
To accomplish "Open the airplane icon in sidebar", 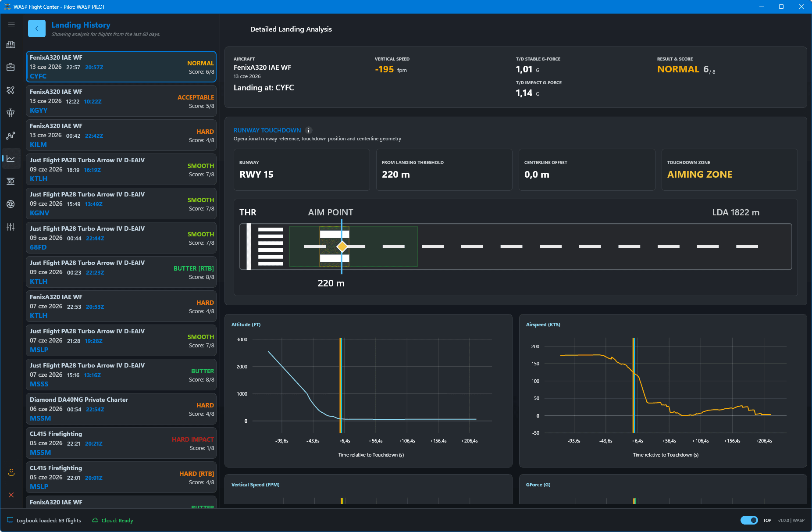I will click(11, 90).
